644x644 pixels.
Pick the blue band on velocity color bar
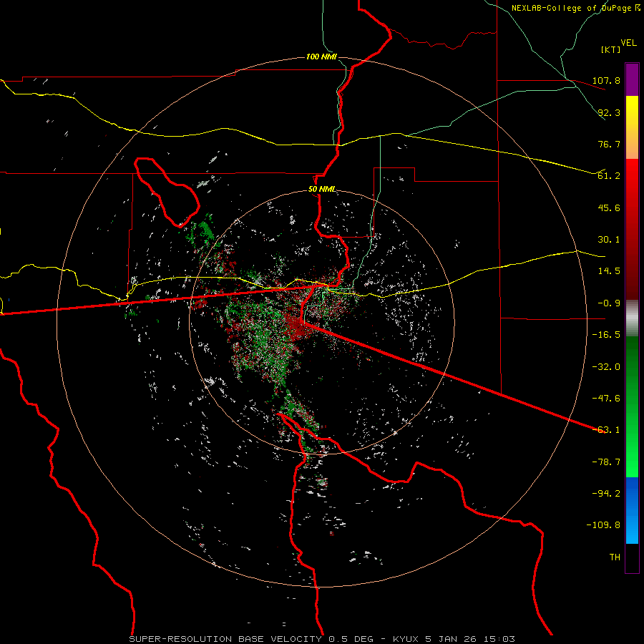coord(632,510)
